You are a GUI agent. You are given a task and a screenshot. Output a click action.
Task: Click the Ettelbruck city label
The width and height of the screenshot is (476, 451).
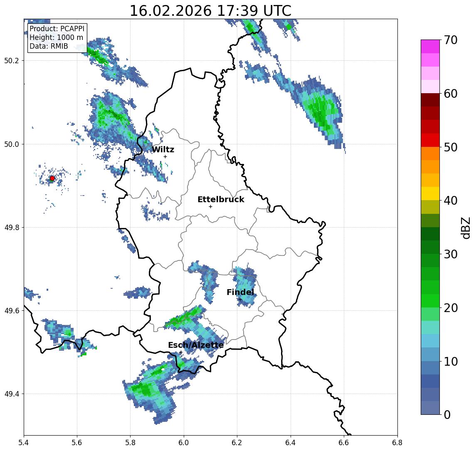pos(221,199)
